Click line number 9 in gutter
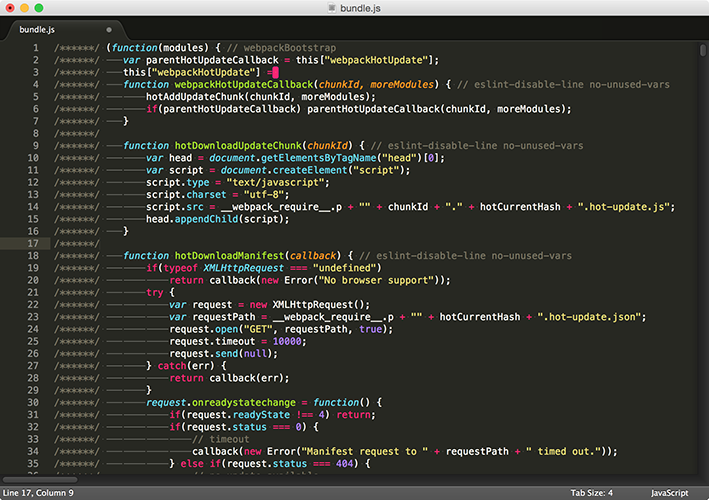The height and width of the screenshot is (500, 709). tap(36, 146)
